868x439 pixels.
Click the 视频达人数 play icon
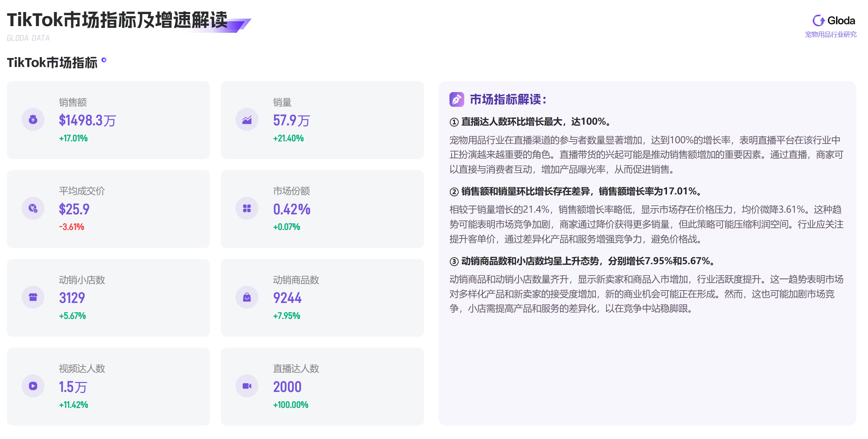click(33, 386)
